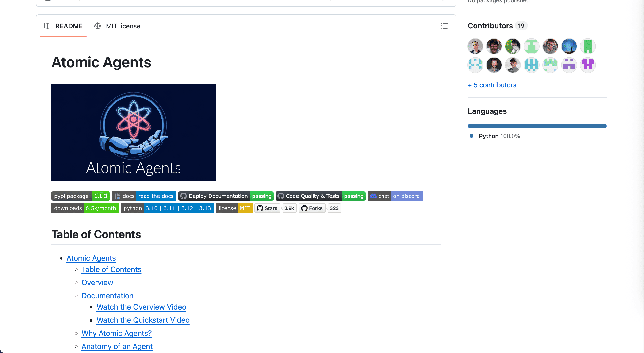Image resolution: width=644 pixels, height=353 pixels.
Task: Open the Deploy Documentation passing badge
Action: click(x=226, y=196)
